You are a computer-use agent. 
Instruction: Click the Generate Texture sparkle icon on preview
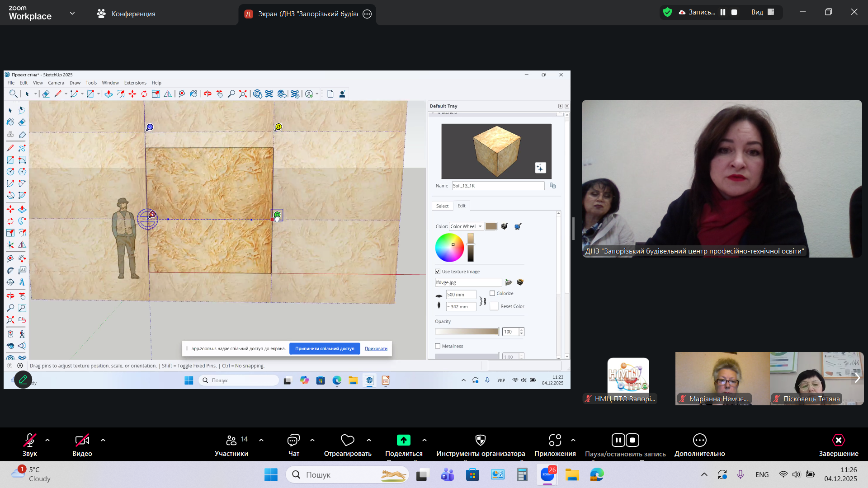coord(540,168)
